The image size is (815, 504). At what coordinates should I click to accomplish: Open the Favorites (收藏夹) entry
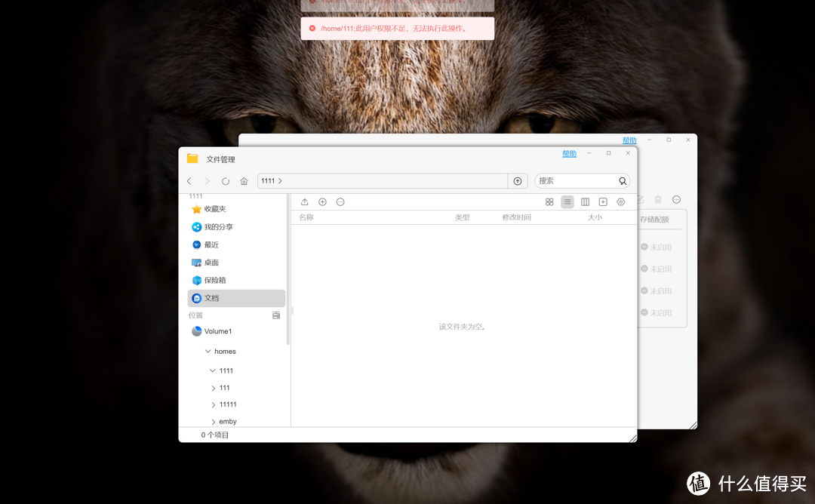coord(236,209)
